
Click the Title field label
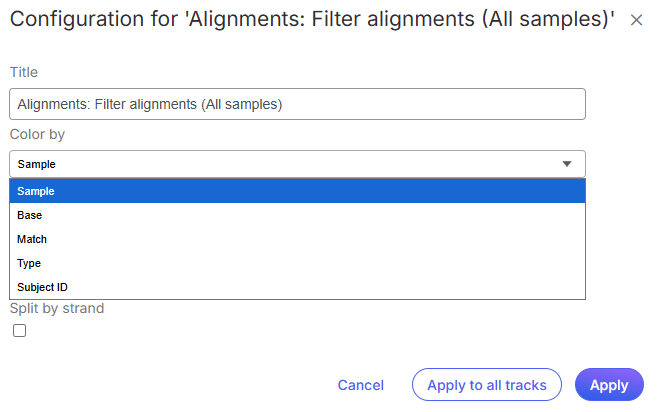pyautogui.click(x=24, y=72)
